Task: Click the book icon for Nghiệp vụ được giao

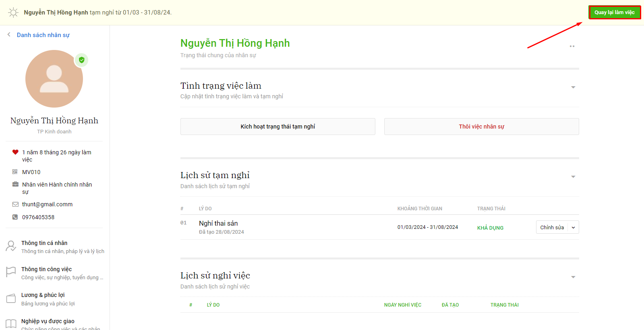Action: [x=11, y=324]
